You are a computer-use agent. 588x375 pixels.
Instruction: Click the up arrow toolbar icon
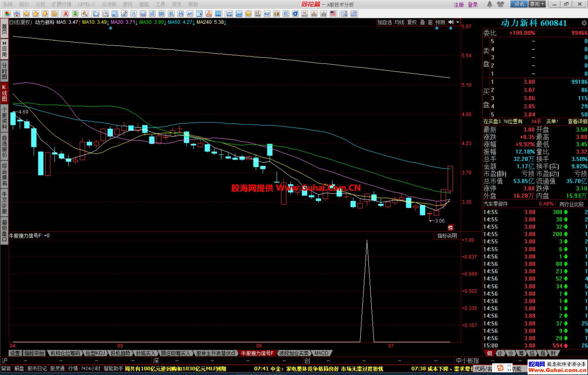tap(36, 14)
